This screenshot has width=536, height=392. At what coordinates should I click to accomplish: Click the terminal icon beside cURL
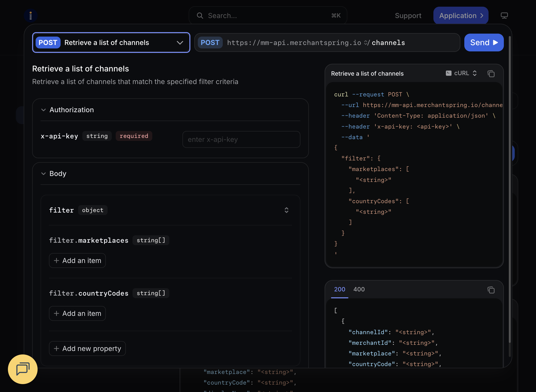[448, 73]
